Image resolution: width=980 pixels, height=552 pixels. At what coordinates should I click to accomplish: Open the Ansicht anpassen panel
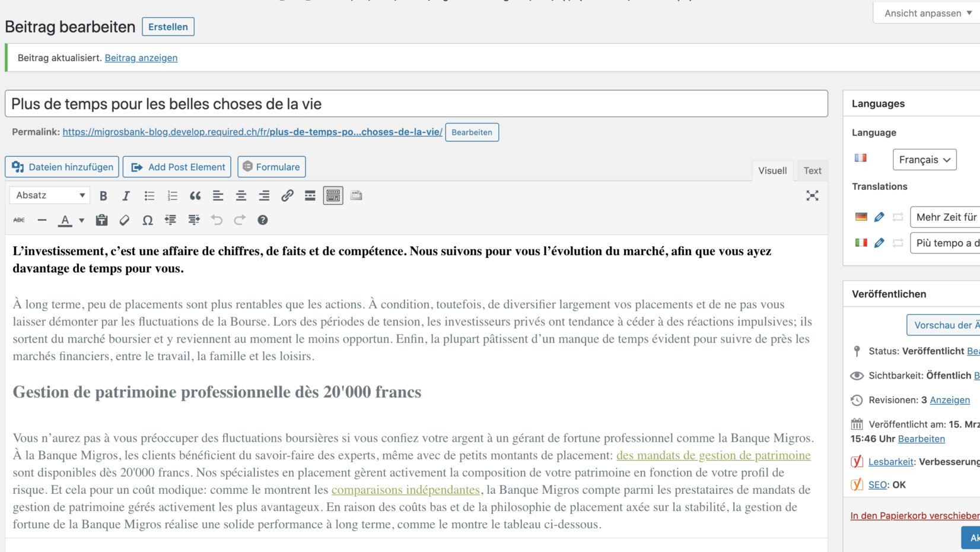click(x=925, y=12)
